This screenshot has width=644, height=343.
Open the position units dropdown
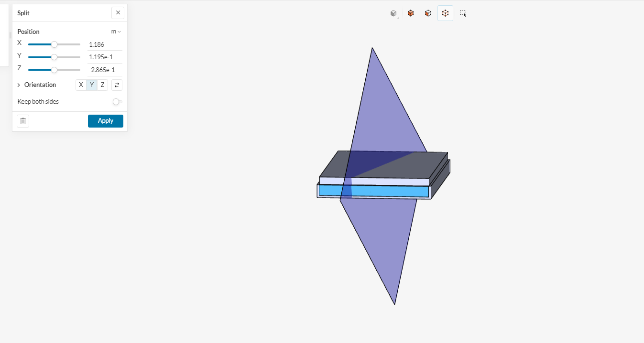click(x=115, y=31)
